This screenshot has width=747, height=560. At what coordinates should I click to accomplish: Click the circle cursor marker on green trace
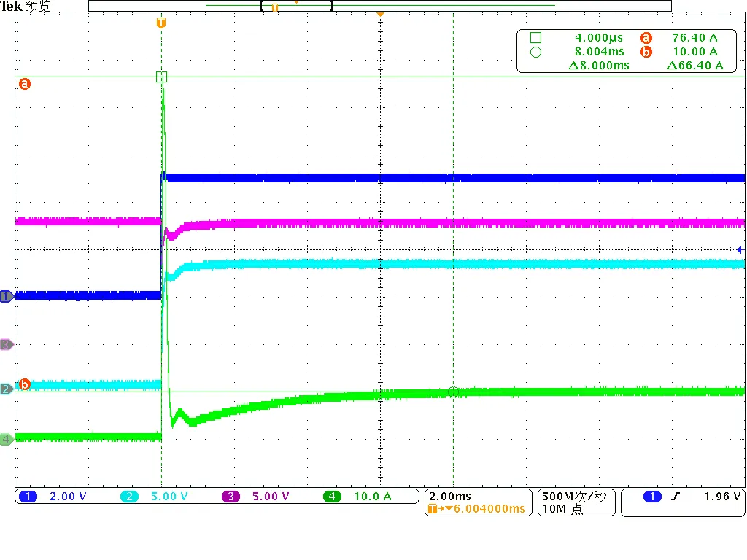(x=453, y=392)
